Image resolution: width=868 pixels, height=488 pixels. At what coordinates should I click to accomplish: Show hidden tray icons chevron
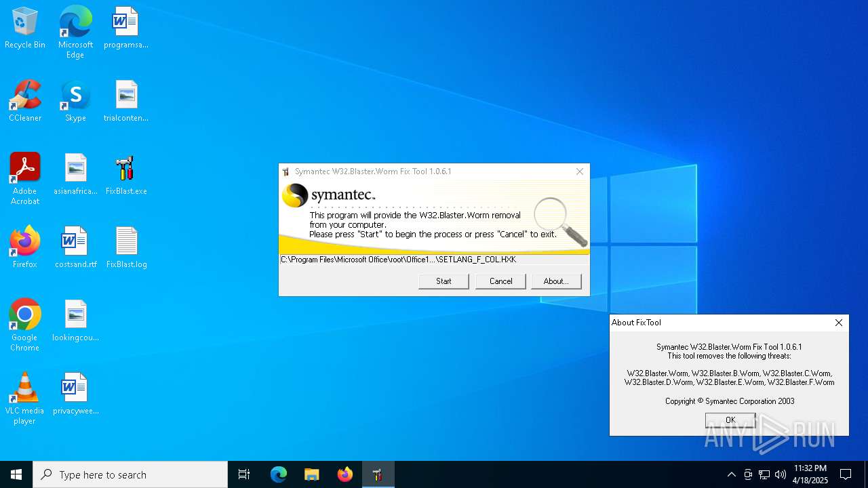pyautogui.click(x=731, y=474)
